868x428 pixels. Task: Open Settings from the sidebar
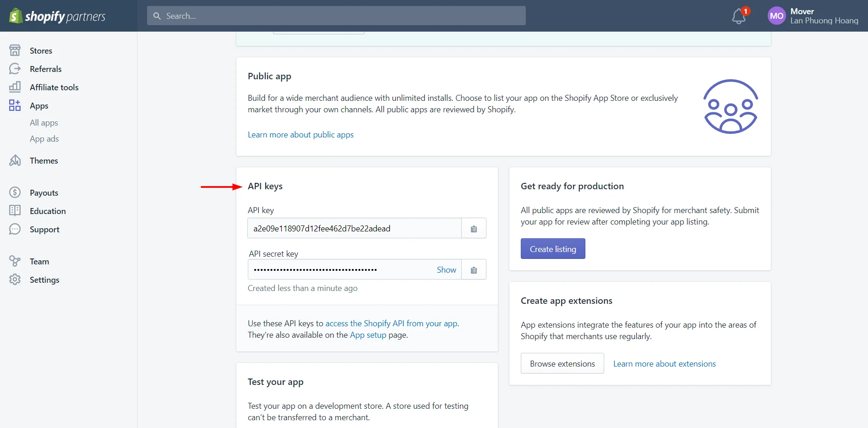pyautogui.click(x=44, y=280)
